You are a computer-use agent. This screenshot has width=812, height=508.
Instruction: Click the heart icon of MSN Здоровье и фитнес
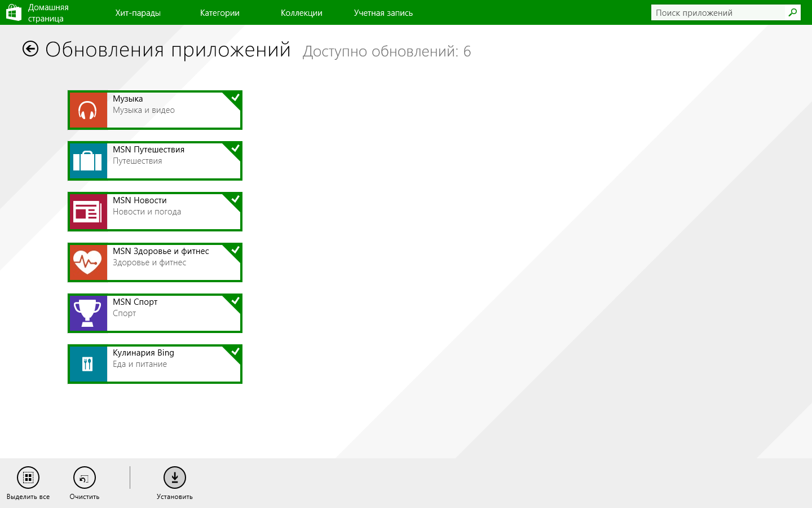(87, 262)
